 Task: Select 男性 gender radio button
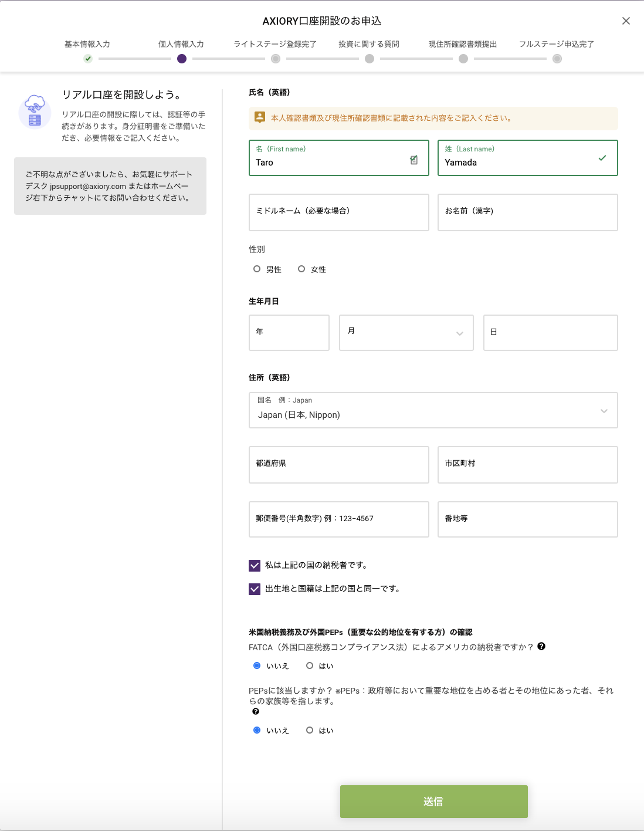click(257, 269)
